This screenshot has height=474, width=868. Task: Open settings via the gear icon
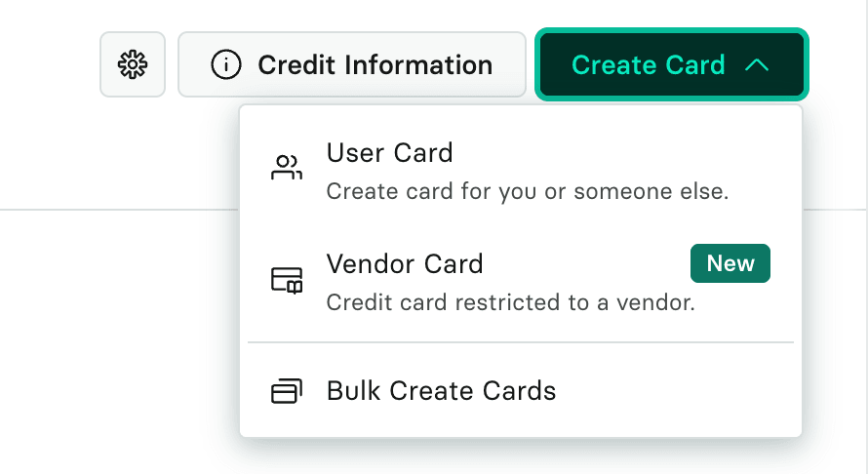(133, 65)
